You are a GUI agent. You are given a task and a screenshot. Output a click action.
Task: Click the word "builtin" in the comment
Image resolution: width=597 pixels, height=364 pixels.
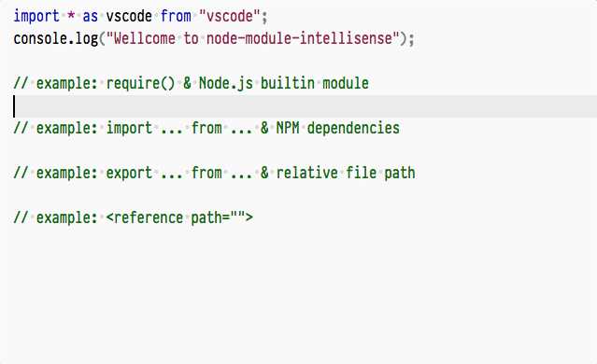[288, 83]
